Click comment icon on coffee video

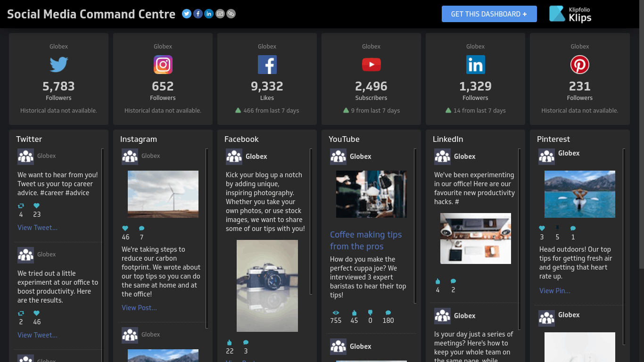tap(388, 313)
